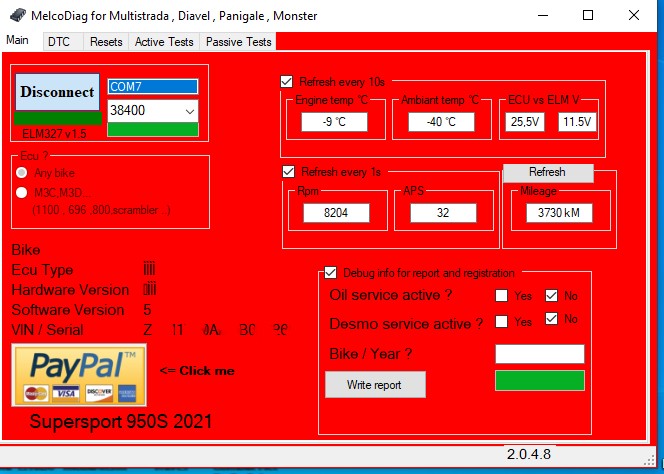
Task: Open the DTC tab
Action: point(59,42)
